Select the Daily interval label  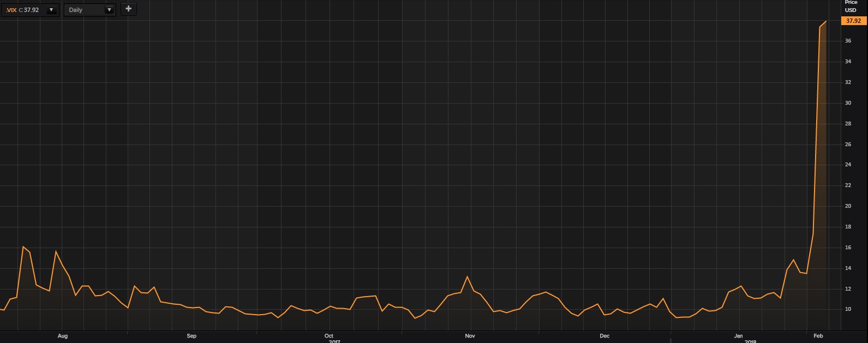pos(76,10)
